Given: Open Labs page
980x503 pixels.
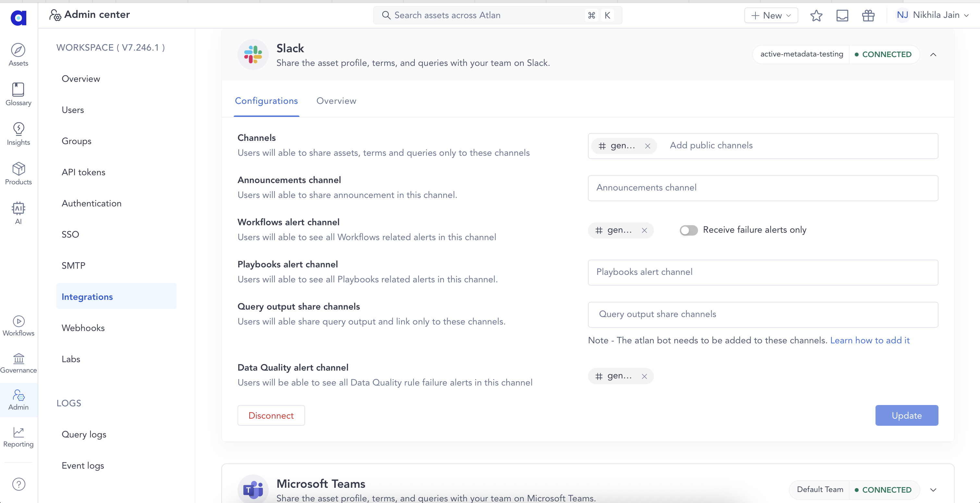Looking at the screenshot, I should click(116, 359).
